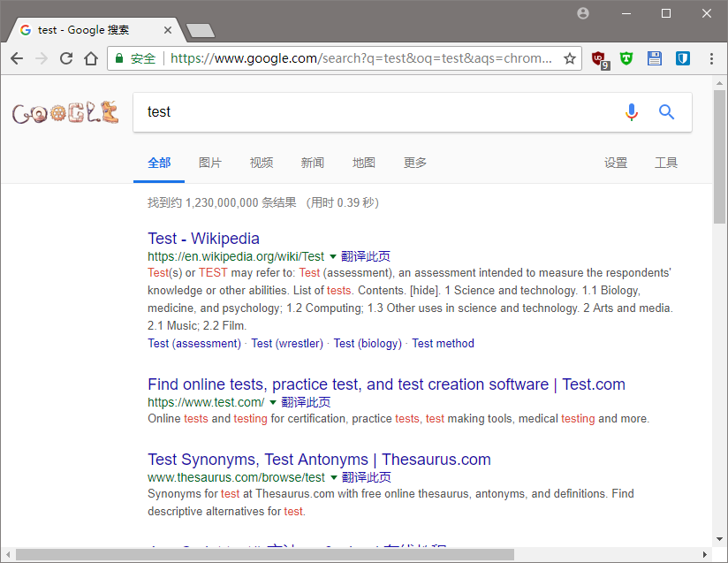Click the scroll-left arrow of the horizontal scrollbar
728x563 pixels.
pyautogui.click(x=8, y=555)
